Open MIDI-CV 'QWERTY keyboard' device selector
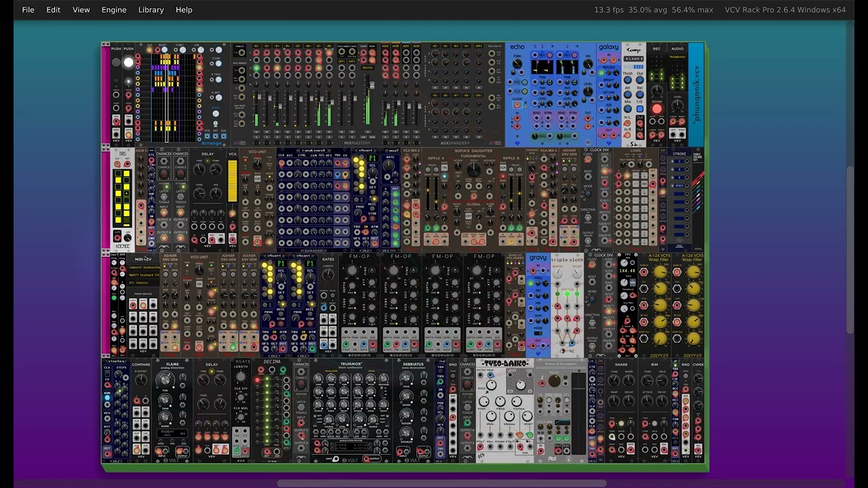The width and height of the screenshot is (868, 488). [x=144, y=275]
